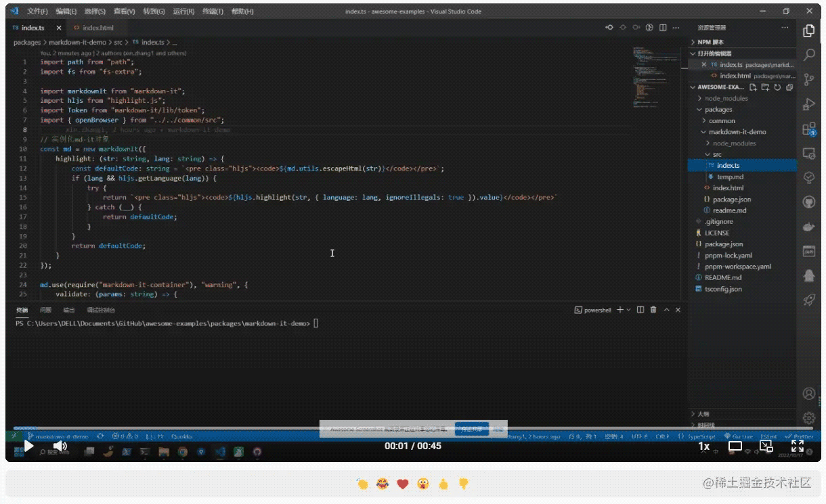826x504 pixels.
Task: Click markdown-it-demo in breadcrumb path
Action: click(x=78, y=42)
